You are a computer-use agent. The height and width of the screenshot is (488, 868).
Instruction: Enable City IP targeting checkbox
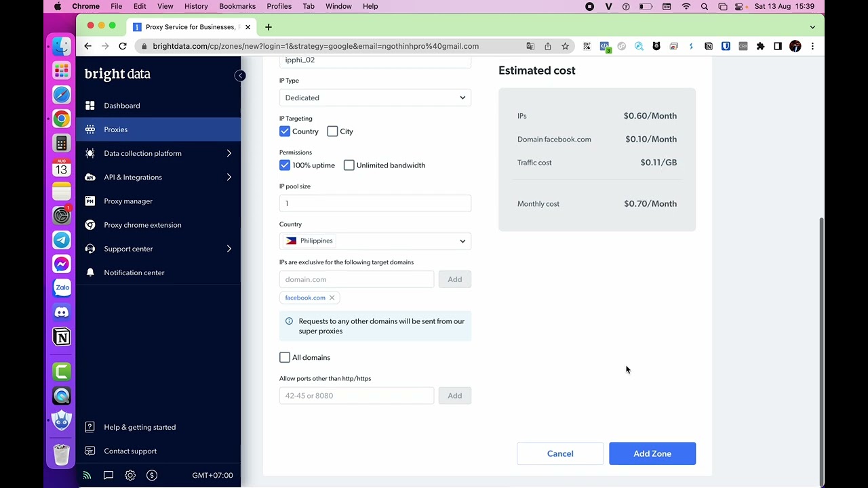point(332,131)
